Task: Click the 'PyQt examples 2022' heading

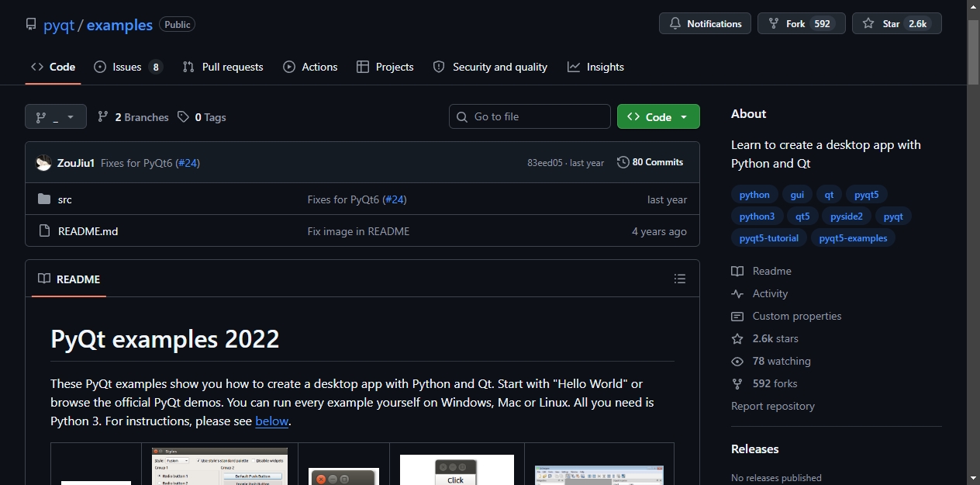Action: 165,339
